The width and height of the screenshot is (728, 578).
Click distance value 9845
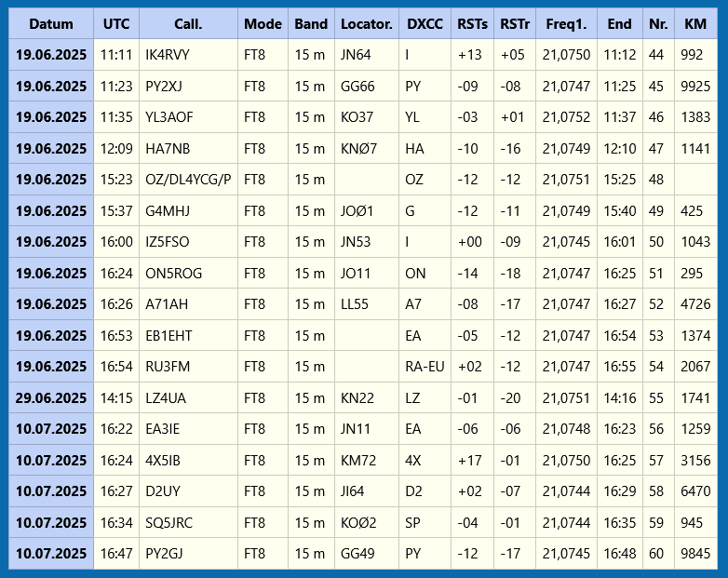(x=695, y=554)
